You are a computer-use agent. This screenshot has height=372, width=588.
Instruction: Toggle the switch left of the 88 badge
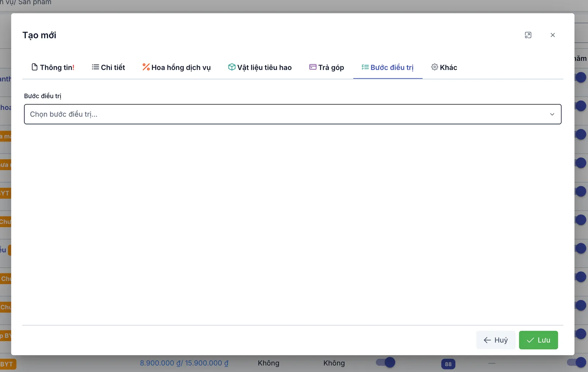point(385,362)
